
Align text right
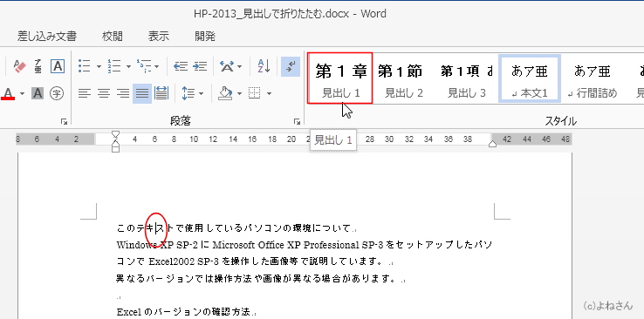pos(123,94)
